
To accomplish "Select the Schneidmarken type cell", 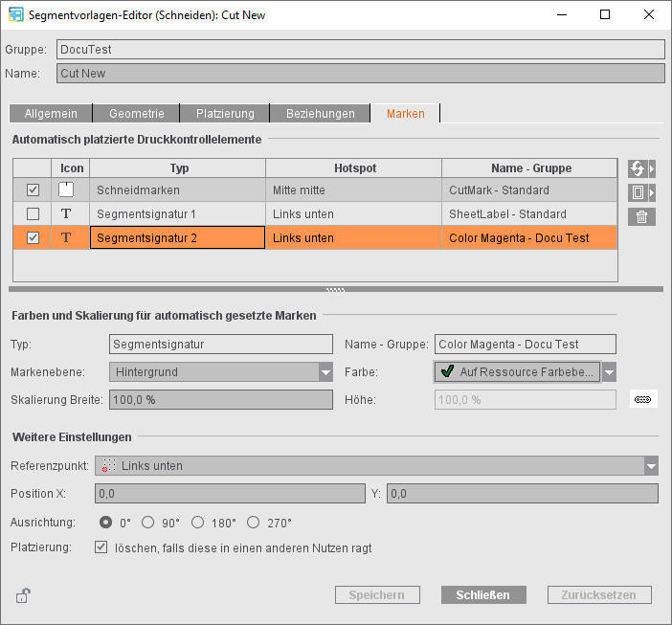I will tap(177, 190).
